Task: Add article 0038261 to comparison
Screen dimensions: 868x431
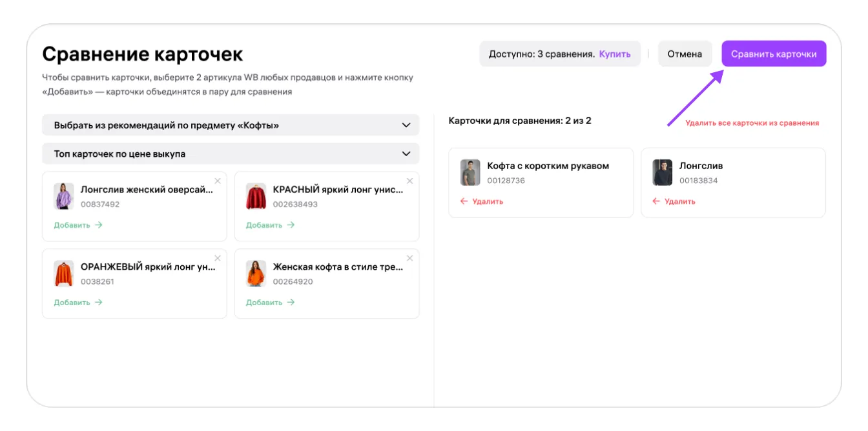Action: [x=78, y=302]
